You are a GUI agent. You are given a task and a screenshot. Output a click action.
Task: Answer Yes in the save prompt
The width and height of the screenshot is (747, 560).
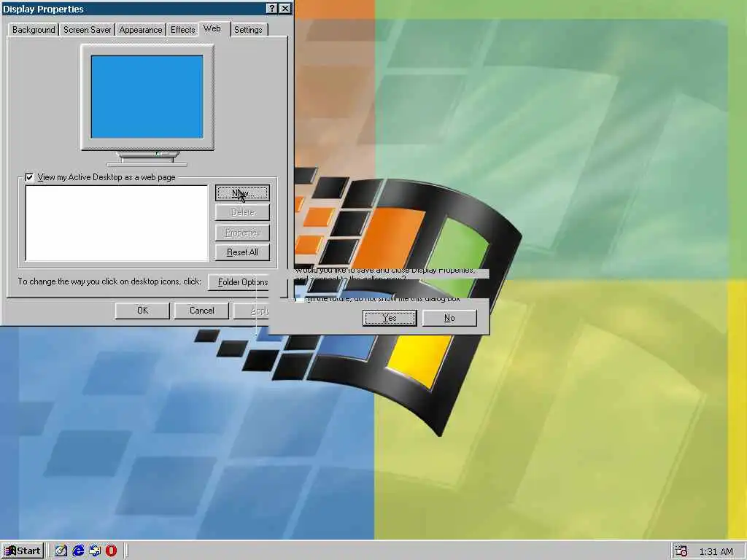[390, 318]
